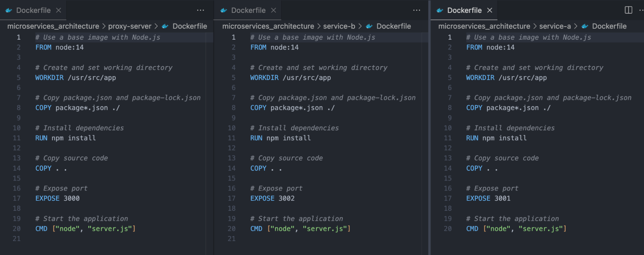
Task: Click Dockerfile breadcrumb in service-b editor
Action: pos(394,26)
